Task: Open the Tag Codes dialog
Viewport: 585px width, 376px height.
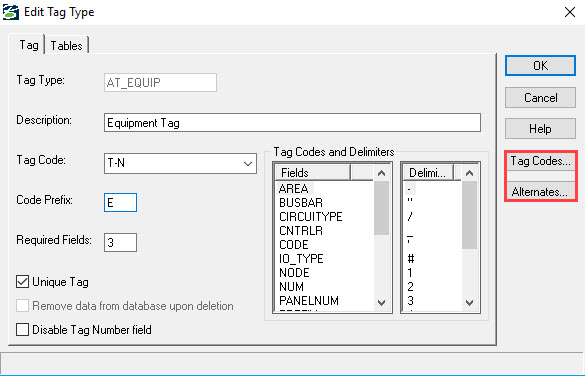Action: 541,161
